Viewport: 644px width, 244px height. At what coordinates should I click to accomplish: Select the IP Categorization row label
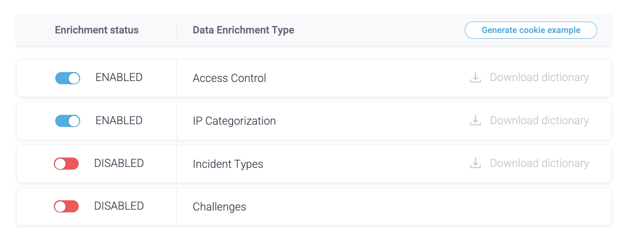tap(234, 121)
